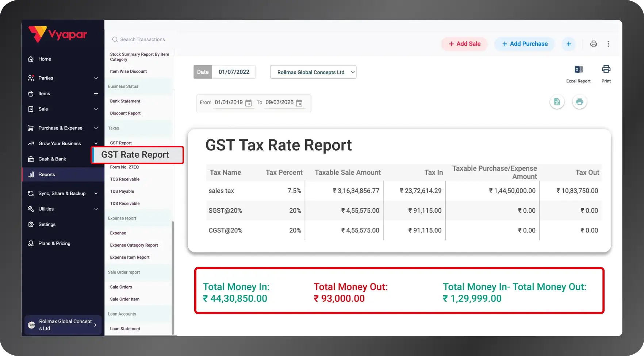
Task: Open the From date calendar picker
Action: coord(249,103)
